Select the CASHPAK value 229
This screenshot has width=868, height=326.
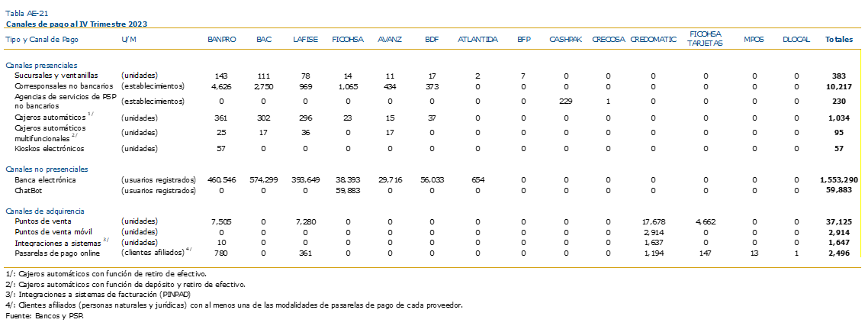click(566, 102)
